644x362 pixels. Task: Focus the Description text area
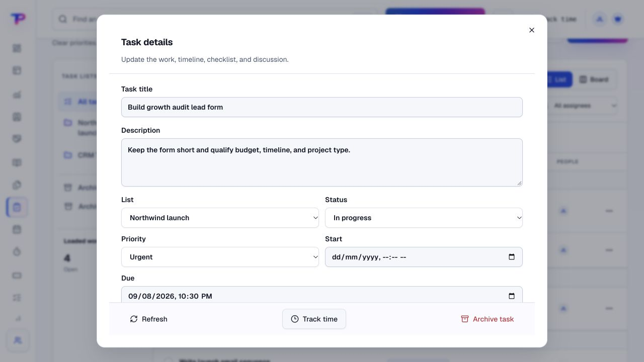(322, 162)
